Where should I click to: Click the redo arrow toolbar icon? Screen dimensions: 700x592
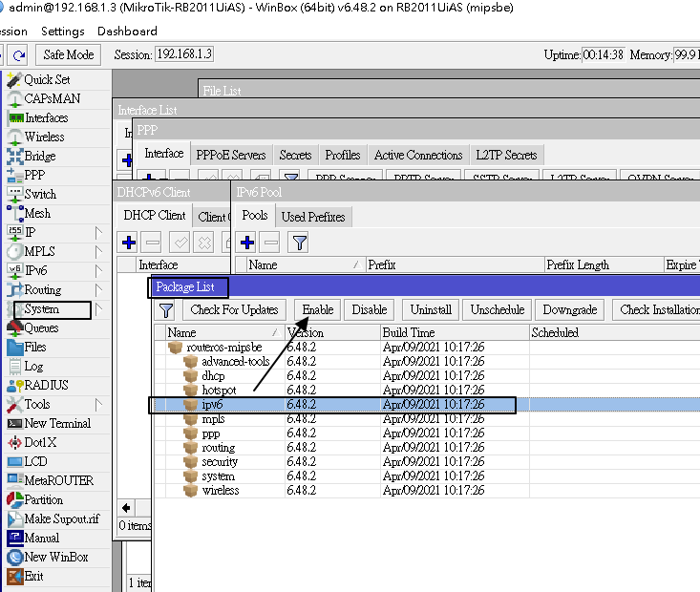pos(19,55)
